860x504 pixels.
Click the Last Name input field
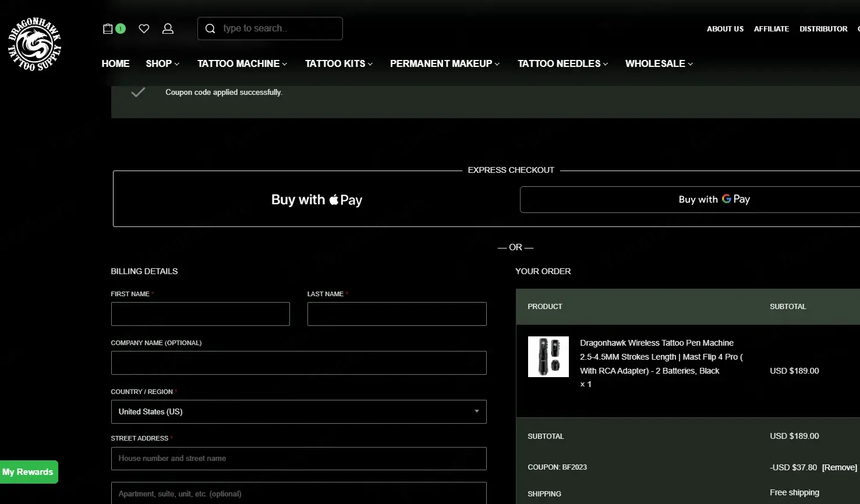(397, 314)
